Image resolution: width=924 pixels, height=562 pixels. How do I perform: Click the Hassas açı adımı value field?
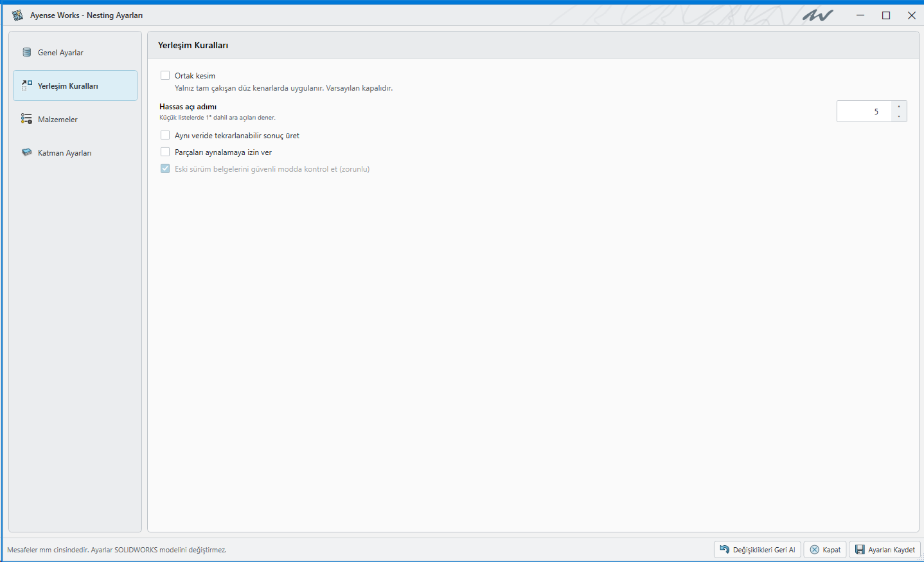click(864, 111)
